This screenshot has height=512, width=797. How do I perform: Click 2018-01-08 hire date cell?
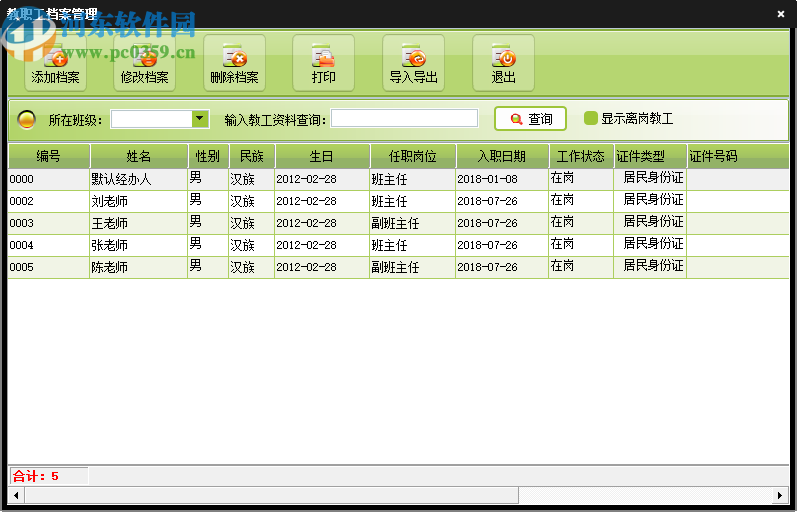[x=502, y=179]
